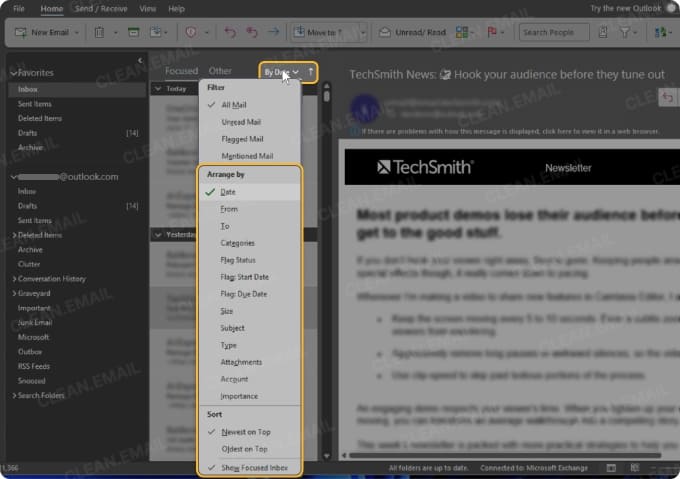
Task: Click the Report junk shield icon
Action: tap(191, 33)
